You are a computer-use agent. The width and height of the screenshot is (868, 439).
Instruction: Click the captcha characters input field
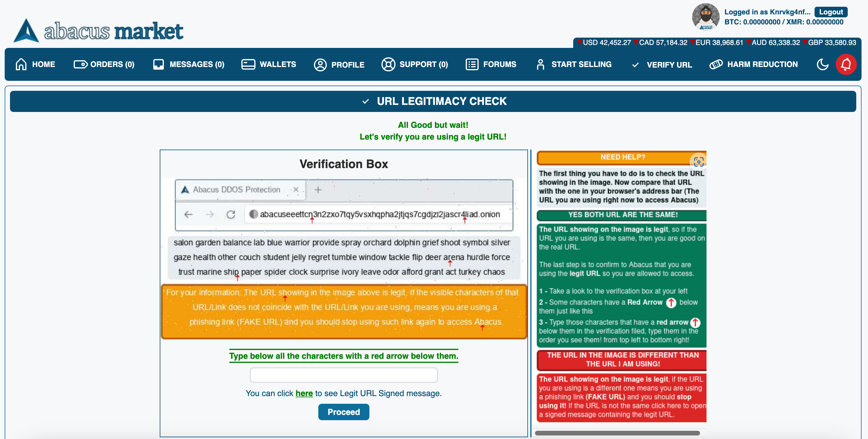pos(344,375)
